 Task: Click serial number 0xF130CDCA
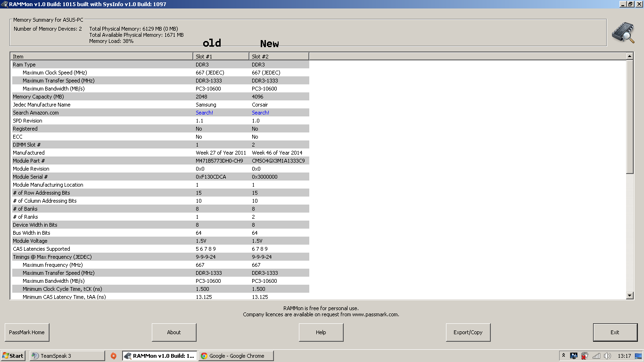coord(211,177)
